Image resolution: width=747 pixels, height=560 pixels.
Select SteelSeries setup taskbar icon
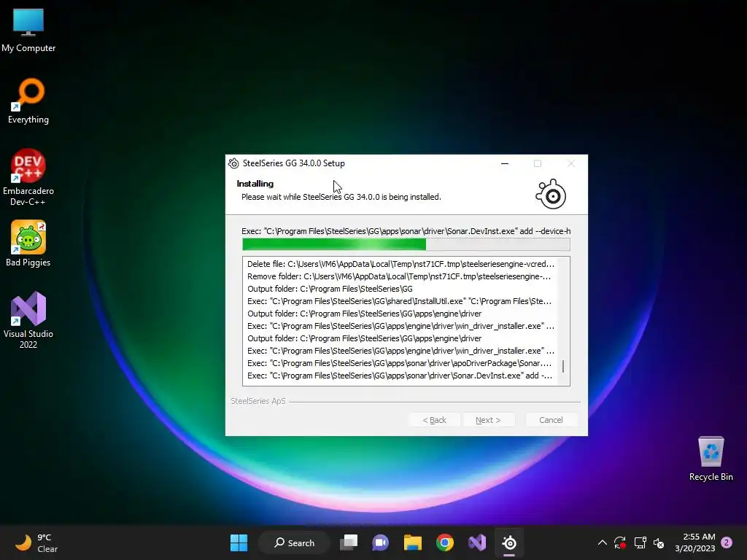coord(509,542)
